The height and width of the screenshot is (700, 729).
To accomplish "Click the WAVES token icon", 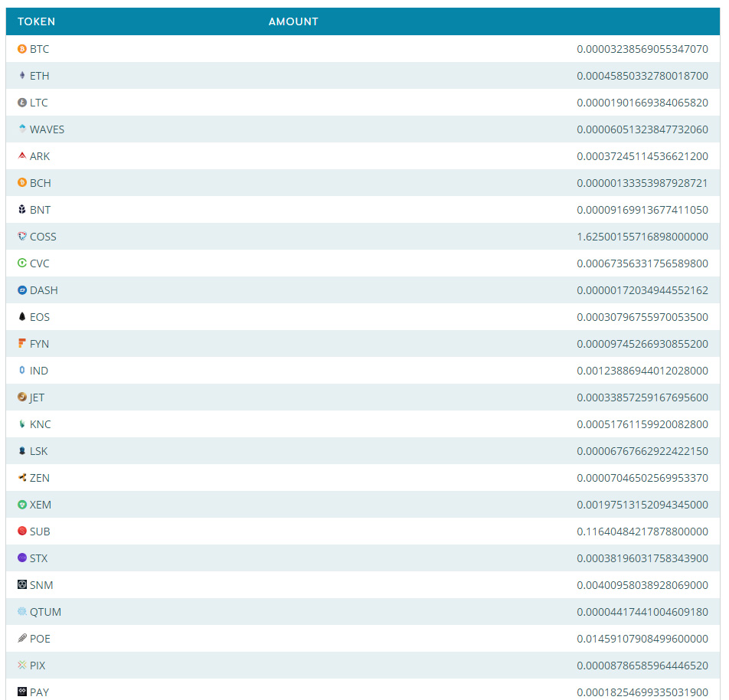I will 22,129.
